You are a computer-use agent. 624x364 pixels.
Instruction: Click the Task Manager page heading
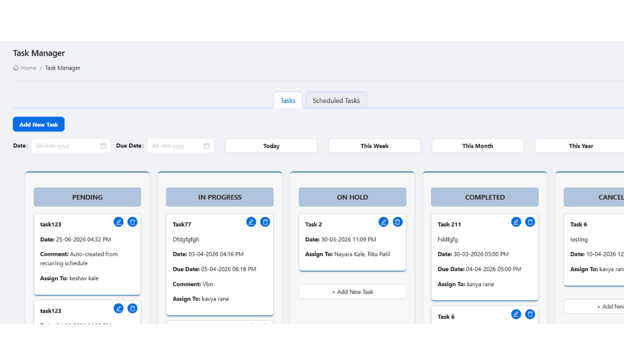pyautogui.click(x=39, y=53)
